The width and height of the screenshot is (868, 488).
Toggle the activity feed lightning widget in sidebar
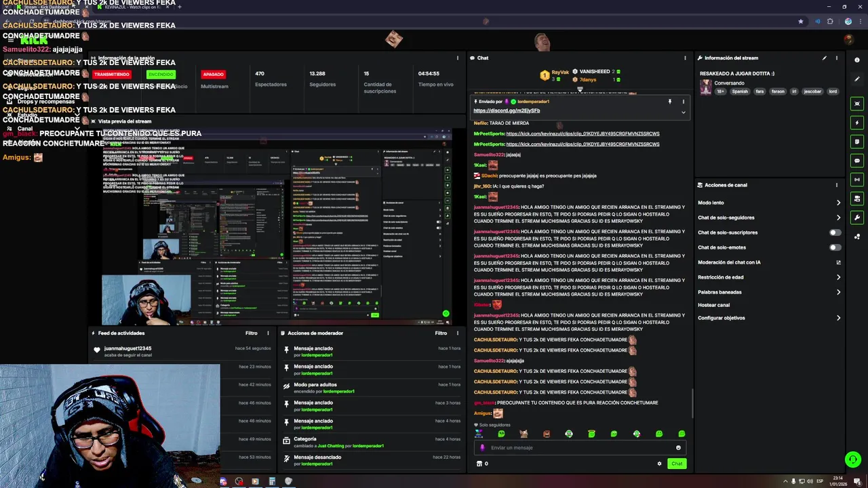click(857, 123)
